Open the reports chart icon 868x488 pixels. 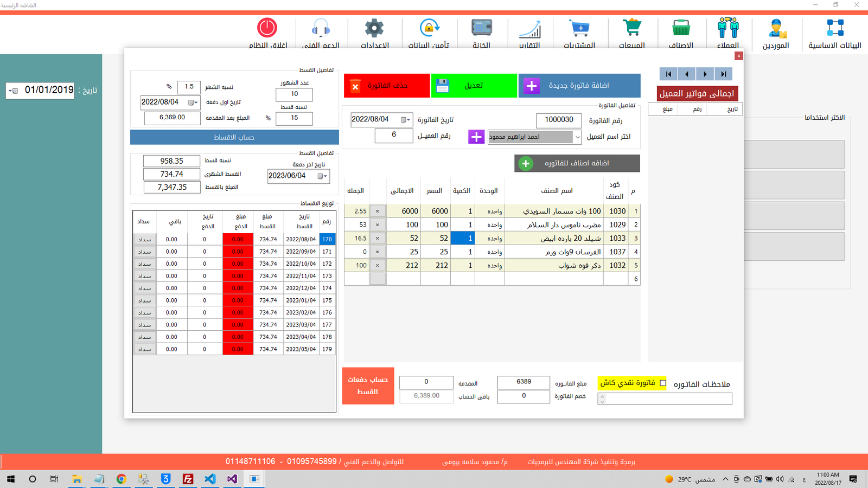[x=529, y=28]
